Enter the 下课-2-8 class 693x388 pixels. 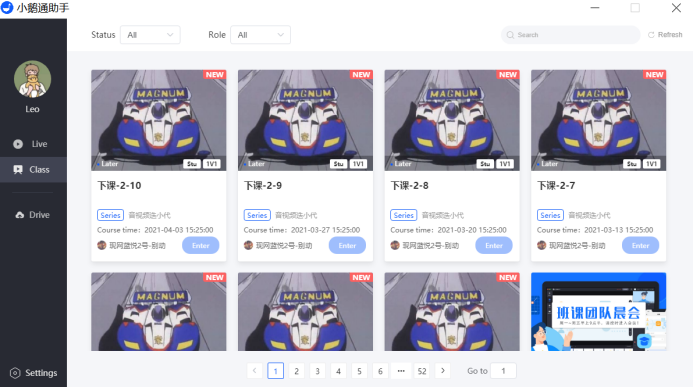[494, 245]
